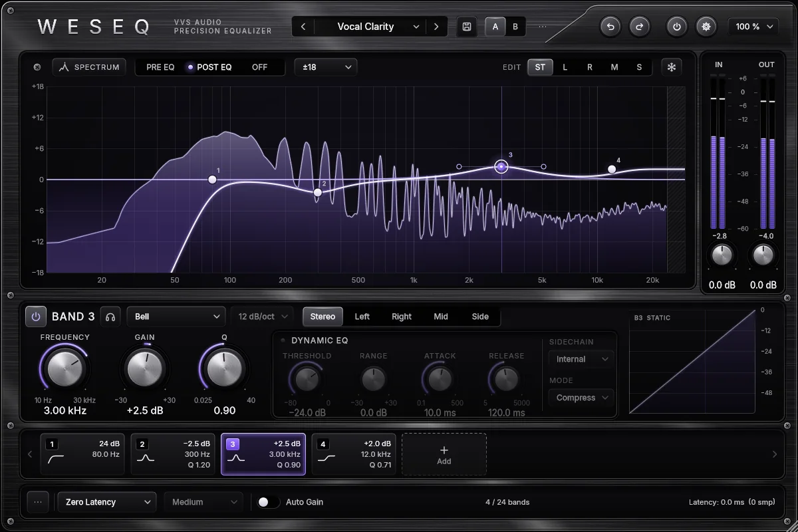Screen dimensions: 798x532
Task: Open settings with the gear icon
Action: tap(706, 27)
